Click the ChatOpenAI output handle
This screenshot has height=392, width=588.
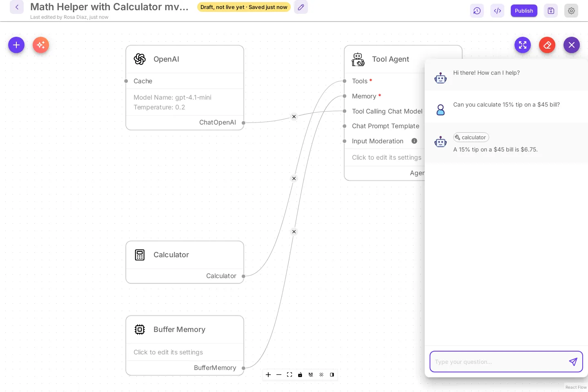click(243, 122)
